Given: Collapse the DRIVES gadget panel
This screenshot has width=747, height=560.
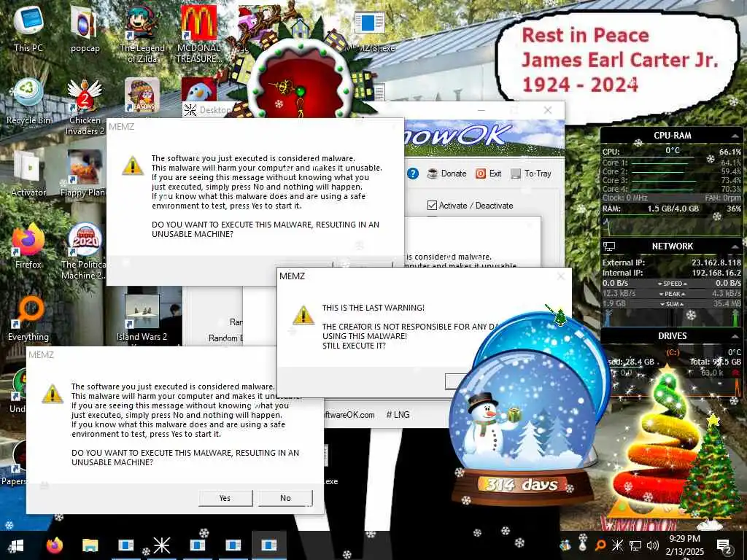Looking at the screenshot, I should [735, 336].
